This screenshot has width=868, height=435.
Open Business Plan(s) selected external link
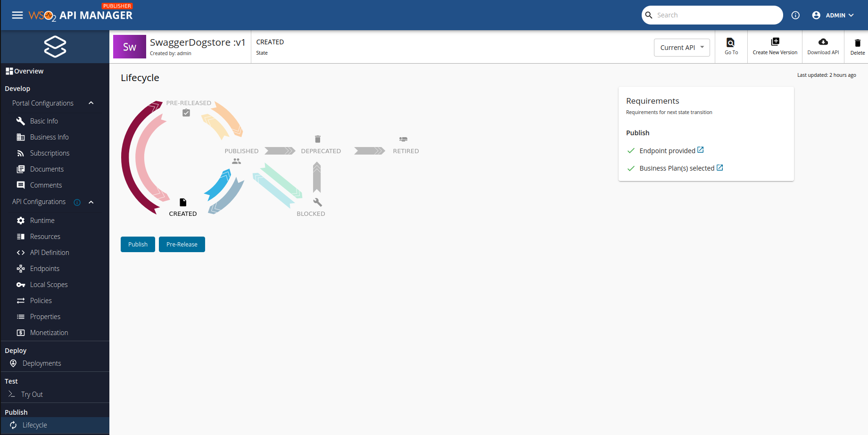coord(720,167)
